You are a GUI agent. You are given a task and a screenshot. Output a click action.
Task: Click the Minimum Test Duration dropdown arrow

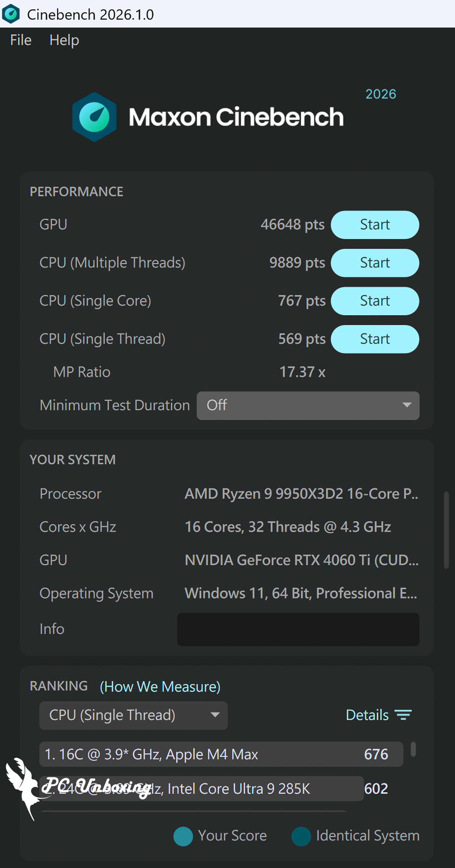[x=407, y=405]
